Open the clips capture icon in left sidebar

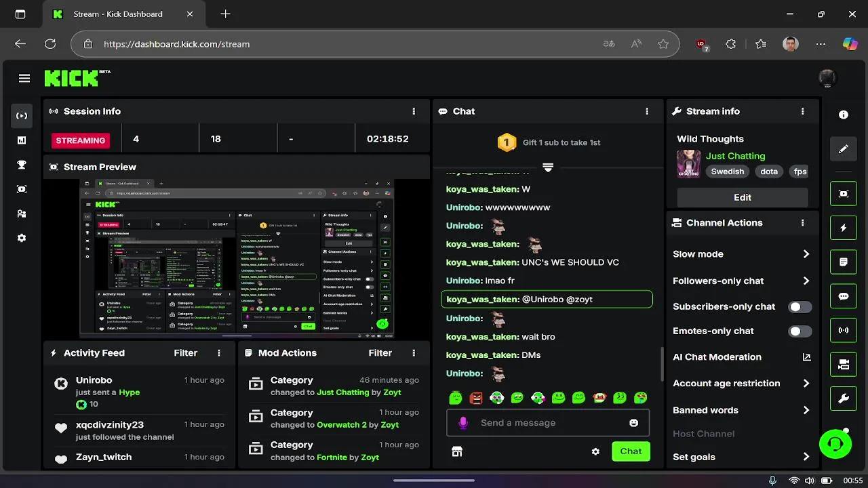22,189
